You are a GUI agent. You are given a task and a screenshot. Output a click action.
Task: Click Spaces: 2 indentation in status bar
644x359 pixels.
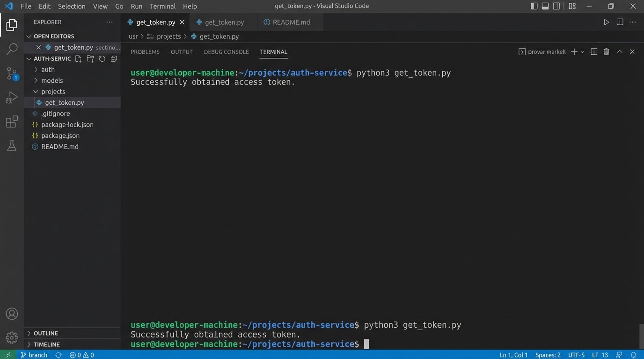point(548,355)
